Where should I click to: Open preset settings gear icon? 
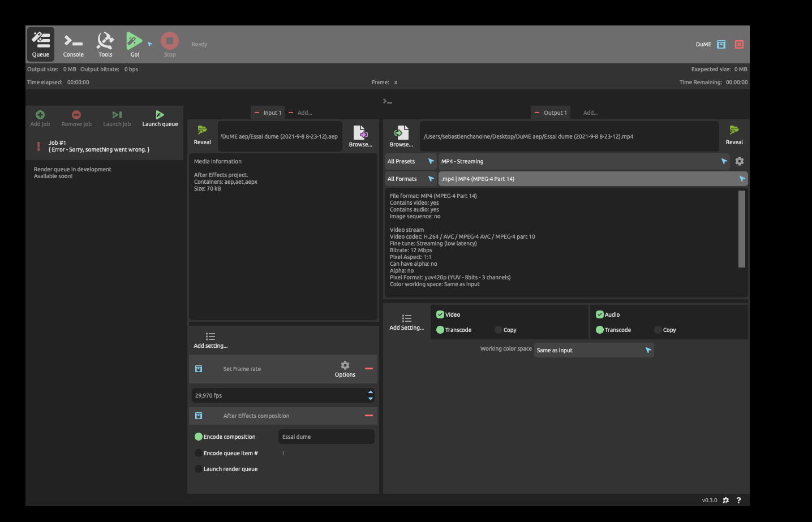tap(740, 161)
